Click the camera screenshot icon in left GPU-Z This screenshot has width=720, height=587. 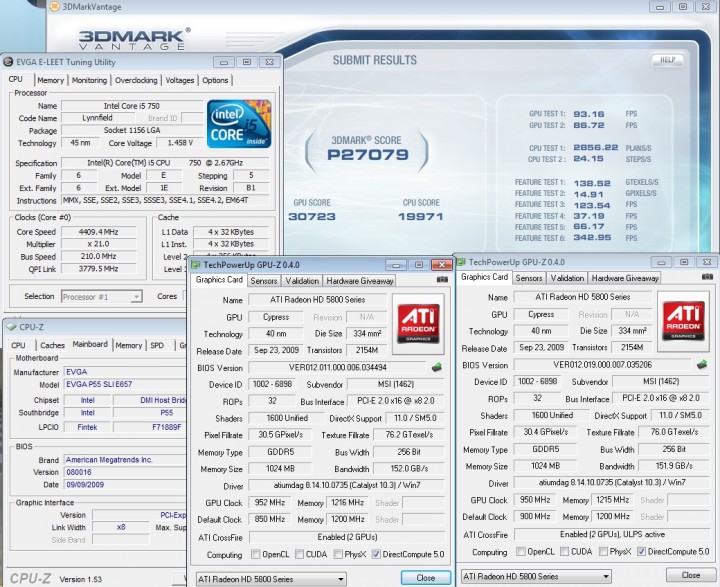[x=442, y=279]
